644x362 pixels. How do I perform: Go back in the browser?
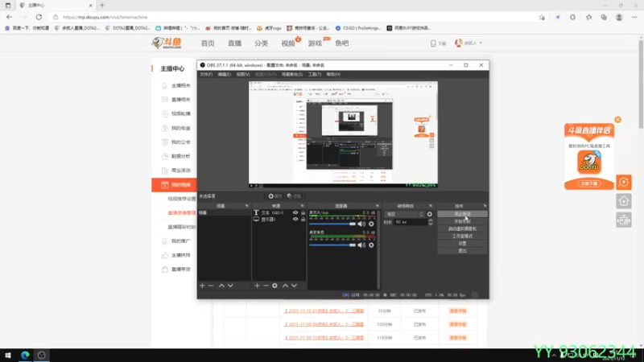pyautogui.click(x=9, y=17)
